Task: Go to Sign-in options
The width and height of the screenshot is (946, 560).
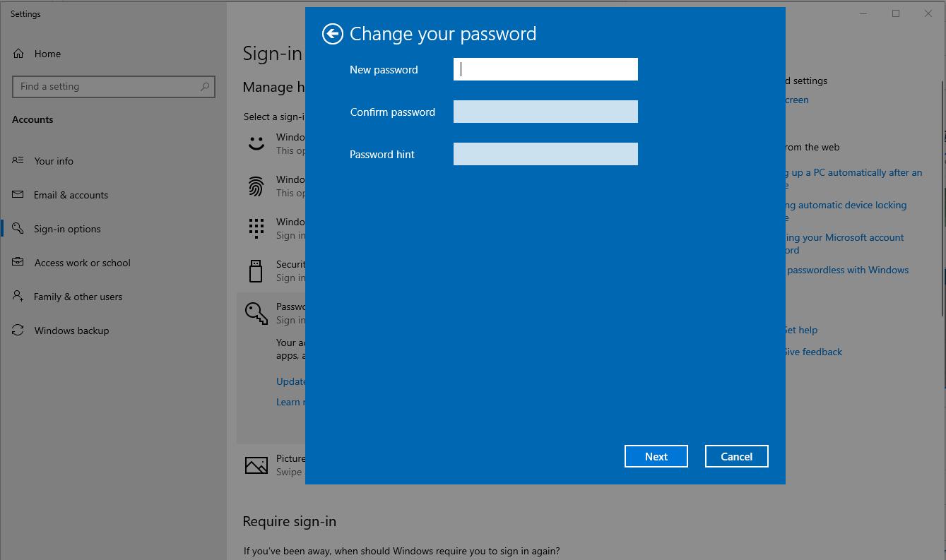Action: coord(67,229)
